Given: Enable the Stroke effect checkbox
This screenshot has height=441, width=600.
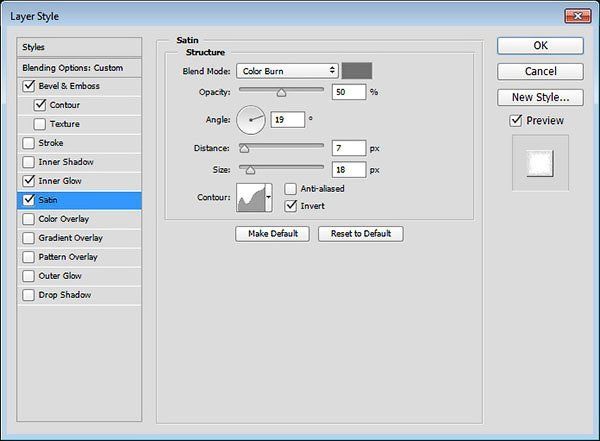Looking at the screenshot, I should tap(29, 143).
